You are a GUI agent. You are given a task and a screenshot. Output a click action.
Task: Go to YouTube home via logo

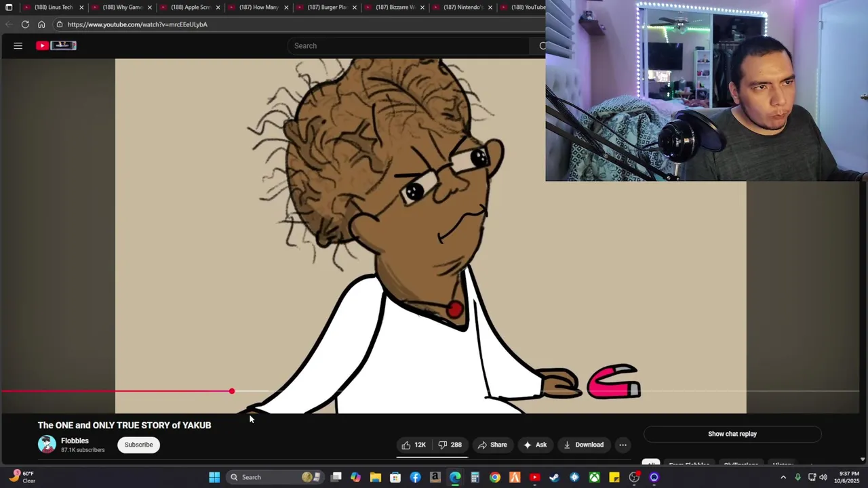tap(56, 45)
